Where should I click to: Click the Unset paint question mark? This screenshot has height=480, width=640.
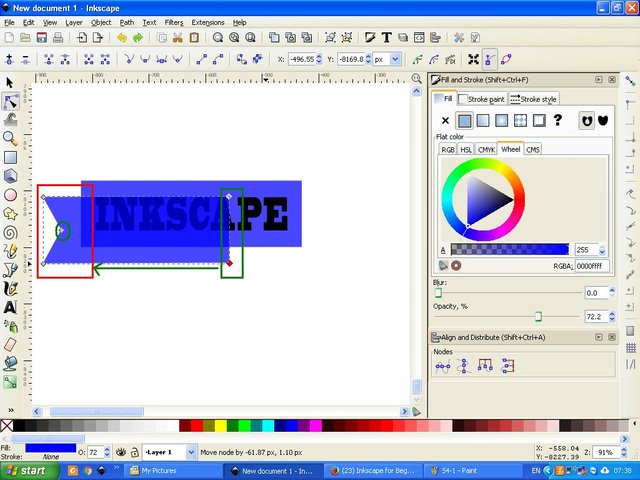[x=558, y=120]
